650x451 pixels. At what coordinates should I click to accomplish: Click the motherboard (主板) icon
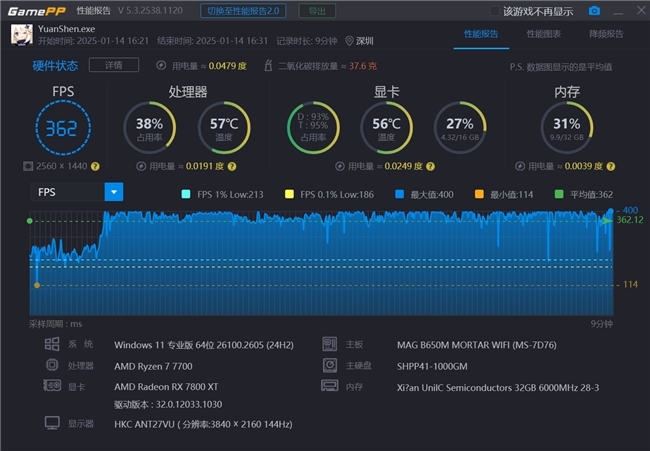tap(330, 344)
